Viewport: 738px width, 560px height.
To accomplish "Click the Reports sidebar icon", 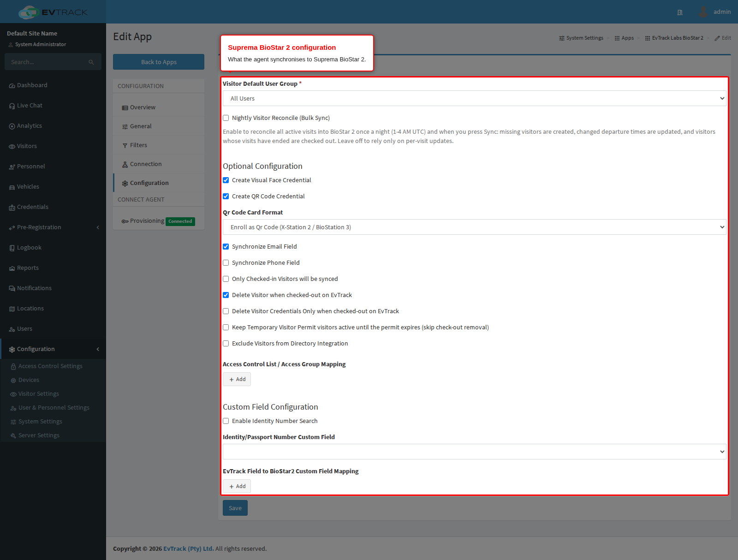I will [12, 268].
